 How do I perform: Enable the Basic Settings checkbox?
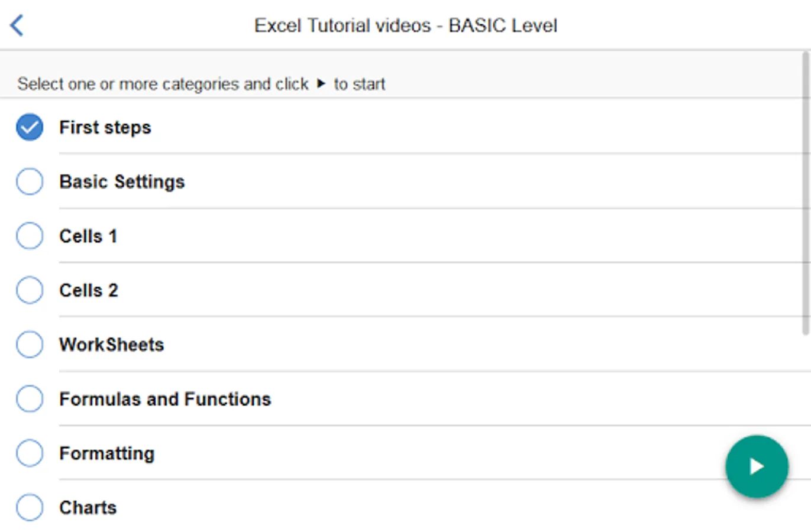tap(30, 181)
